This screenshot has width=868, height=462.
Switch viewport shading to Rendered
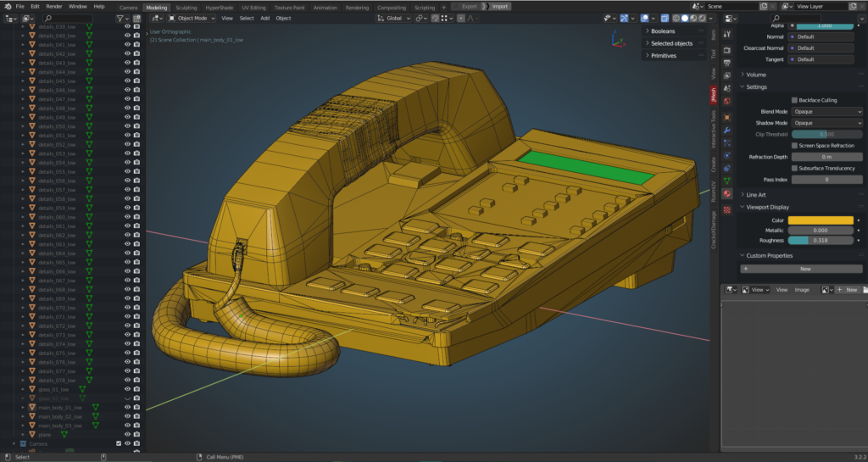coord(703,19)
